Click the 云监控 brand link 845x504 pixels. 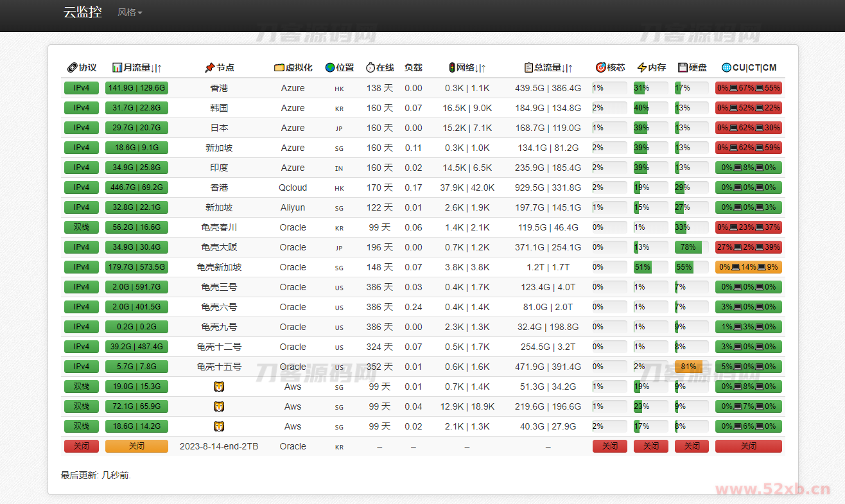pos(82,12)
